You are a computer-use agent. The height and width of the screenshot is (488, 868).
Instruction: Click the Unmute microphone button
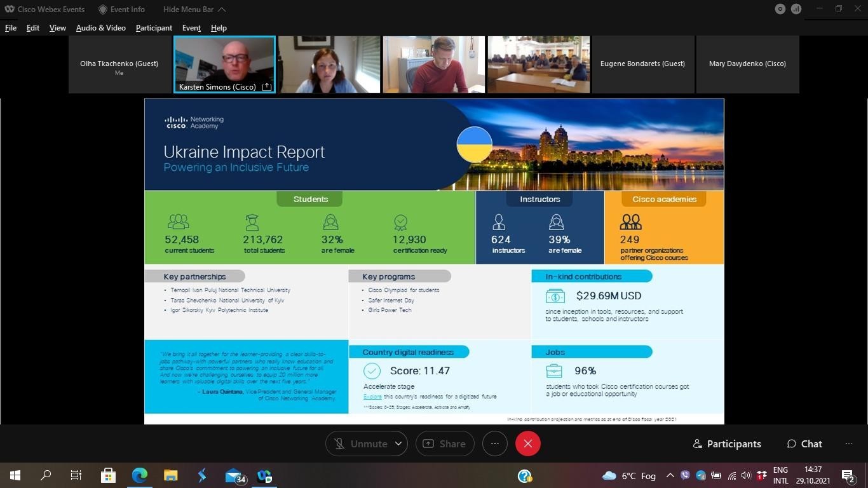click(x=360, y=444)
